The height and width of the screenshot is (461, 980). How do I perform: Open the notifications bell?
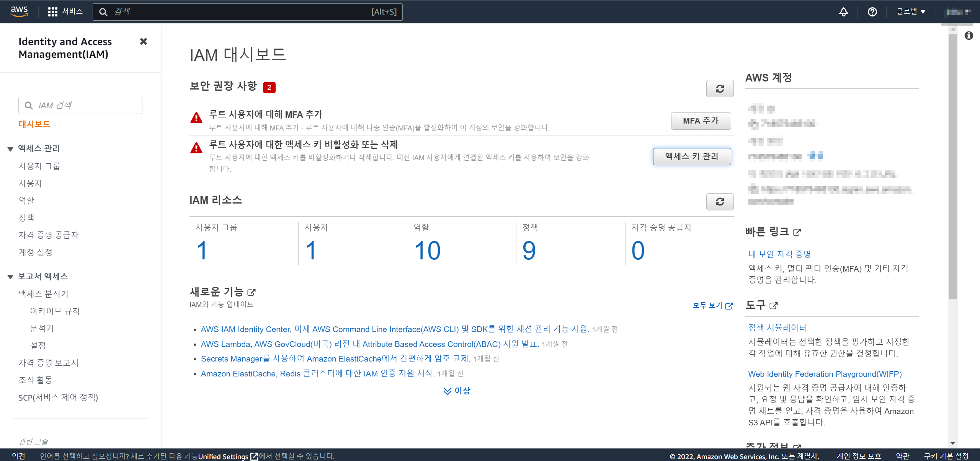(x=843, y=12)
